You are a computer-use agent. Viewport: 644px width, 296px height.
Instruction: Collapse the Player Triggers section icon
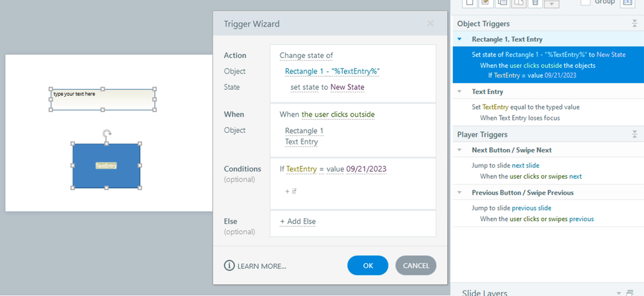pyautogui.click(x=634, y=134)
